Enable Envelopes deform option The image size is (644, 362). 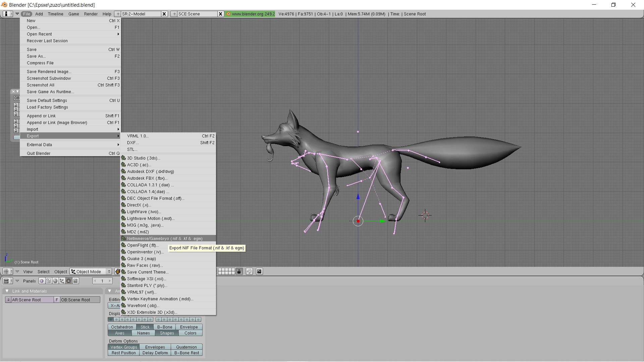tap(155, 347)
